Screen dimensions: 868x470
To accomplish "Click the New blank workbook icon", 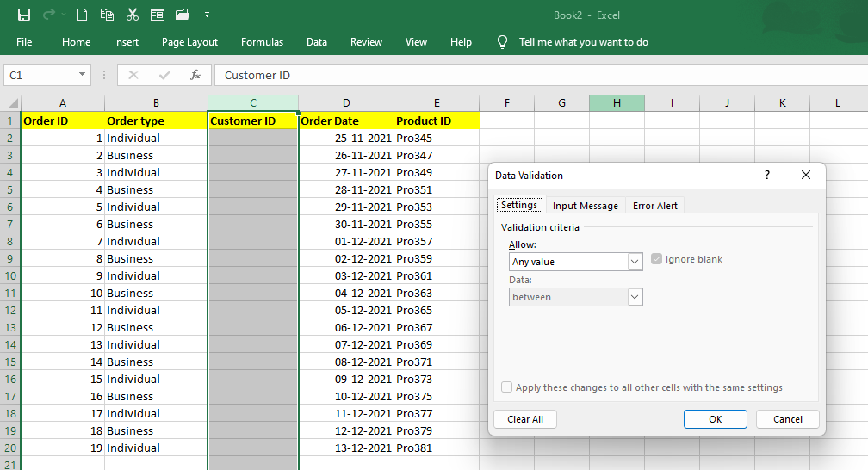I will (x=82, y=15).
